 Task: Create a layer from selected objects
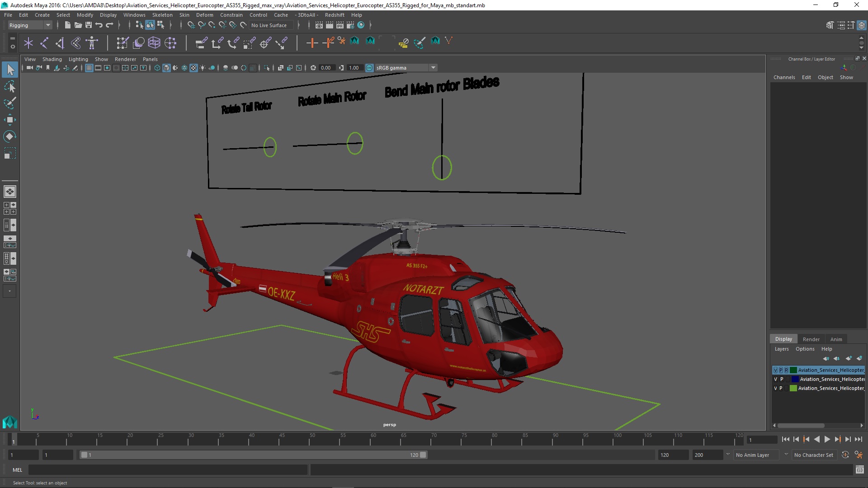click(x=859, y=358)
